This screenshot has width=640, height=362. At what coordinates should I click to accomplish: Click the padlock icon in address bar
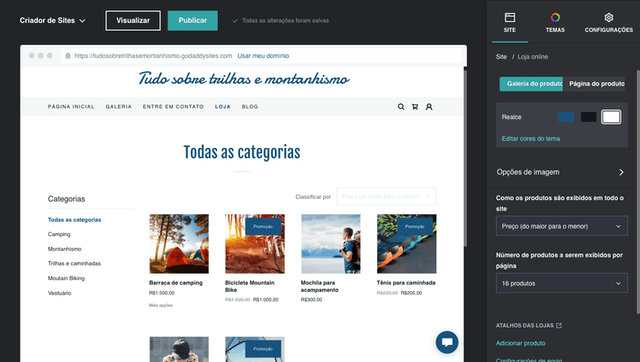pos(68,56)
